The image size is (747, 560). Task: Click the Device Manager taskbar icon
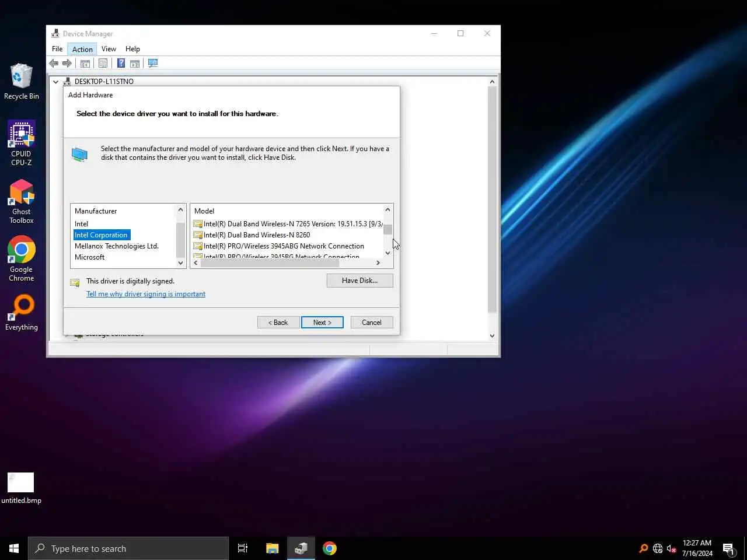pos(301,548)
